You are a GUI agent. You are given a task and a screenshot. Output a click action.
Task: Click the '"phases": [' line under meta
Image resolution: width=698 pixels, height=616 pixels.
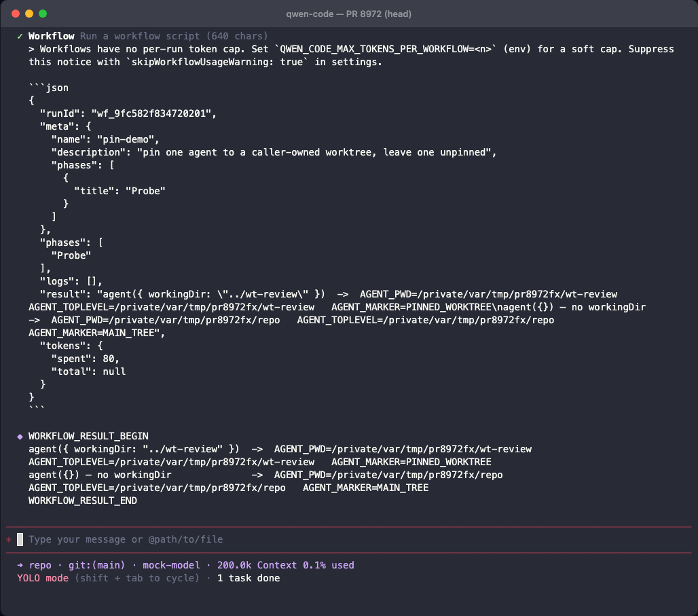pyautogui.click(x=83, y=165)
